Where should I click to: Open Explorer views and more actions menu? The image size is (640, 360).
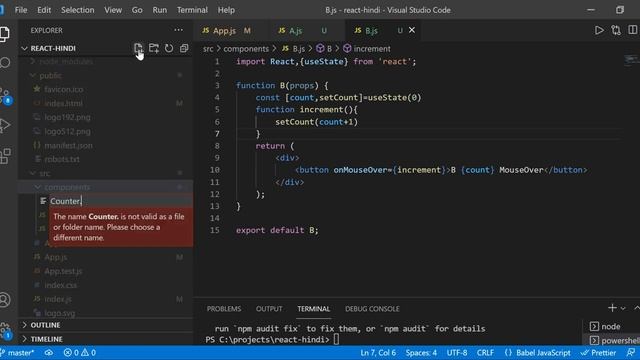click(178, 30)
